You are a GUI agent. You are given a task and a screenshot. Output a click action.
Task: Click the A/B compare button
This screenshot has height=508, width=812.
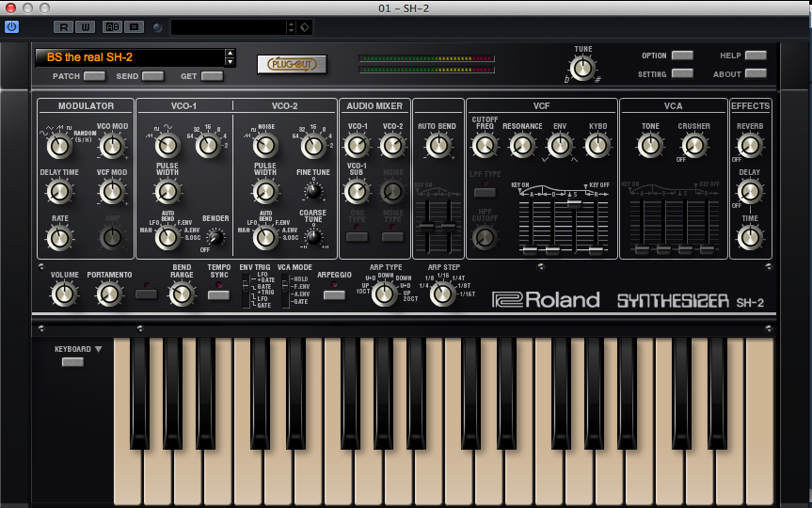[112, 27]
